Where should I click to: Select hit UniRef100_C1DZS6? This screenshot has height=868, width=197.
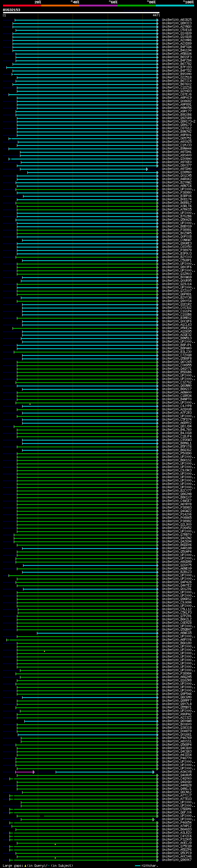pos(177,88)
